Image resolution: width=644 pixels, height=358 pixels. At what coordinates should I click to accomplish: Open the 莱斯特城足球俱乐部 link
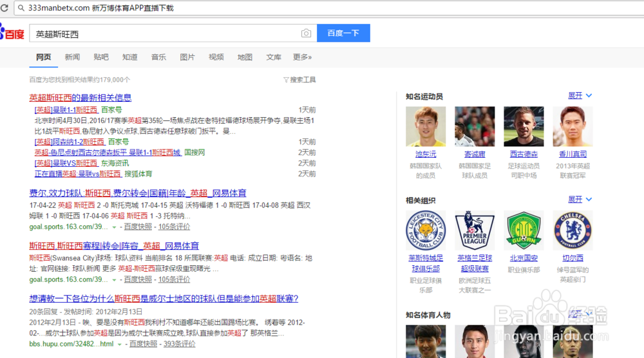click(x=426, y=263)
